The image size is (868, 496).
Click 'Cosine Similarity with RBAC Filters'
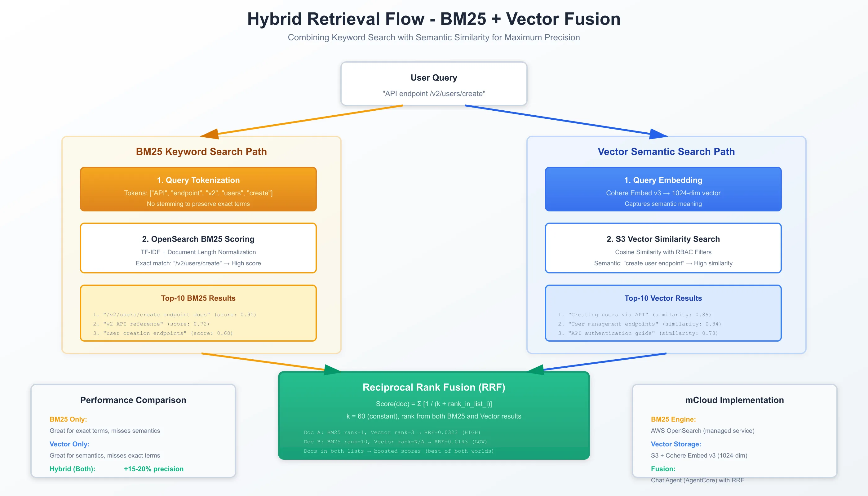(x=663, y=252)
